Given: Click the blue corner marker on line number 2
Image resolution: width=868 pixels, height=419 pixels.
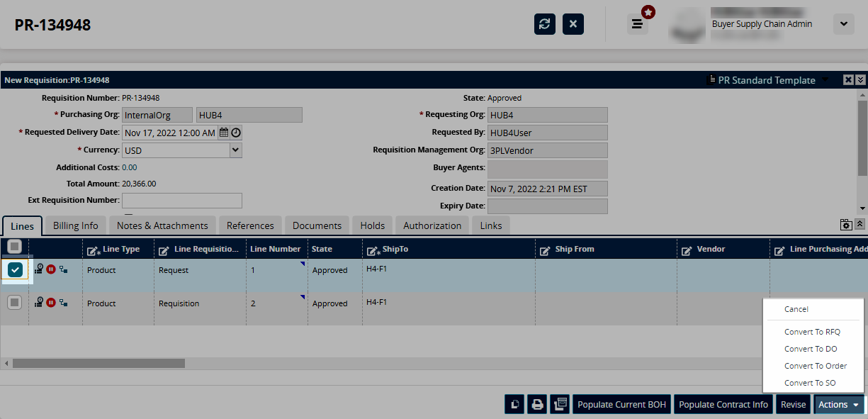Looking at the screenshot, I should (303, 297).
